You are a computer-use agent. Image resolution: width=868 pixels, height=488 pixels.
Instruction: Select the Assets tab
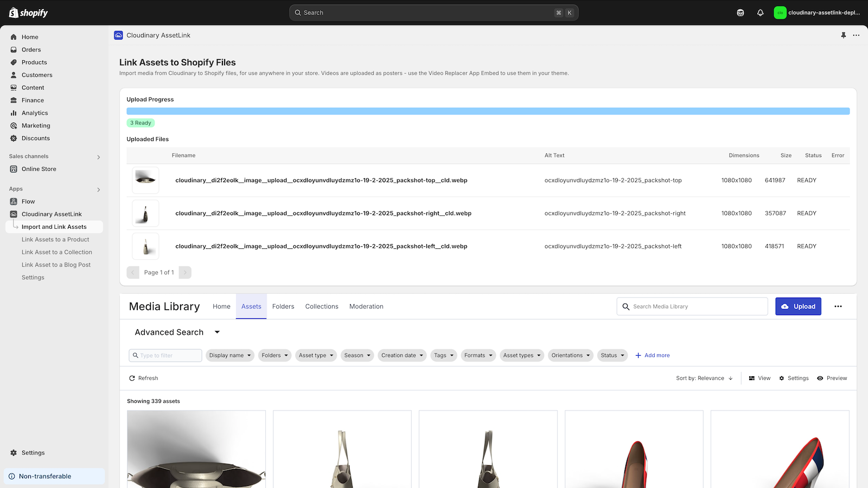(251, 306)
